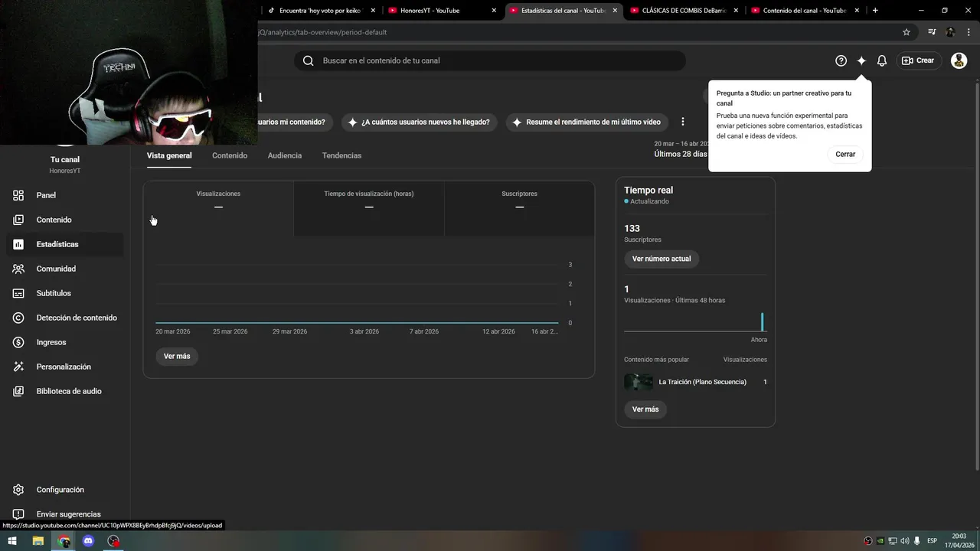
Task: Switch to the Contenido analytics tab
Action: click(x=230, y=155)
